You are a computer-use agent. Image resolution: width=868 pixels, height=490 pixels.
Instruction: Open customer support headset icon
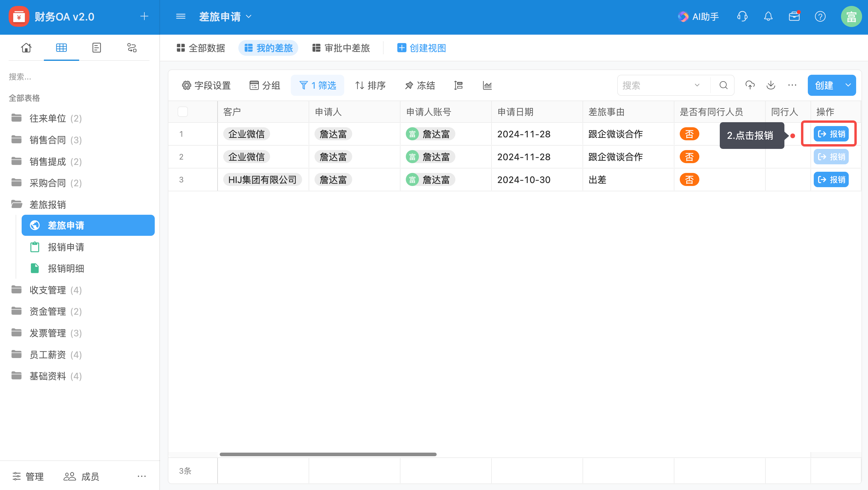coord(742,16)
